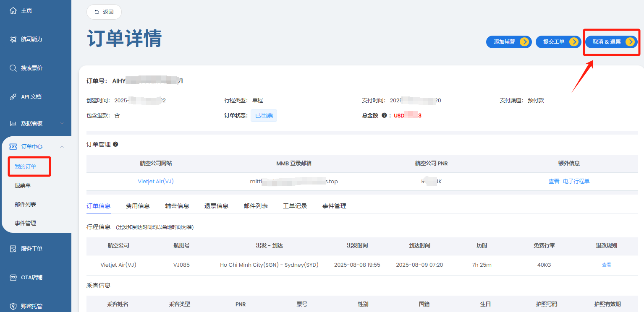The width and height of the screenshot is (644, 312).
Task: Click the data dashboard chart icon
Action: (x=13, y=123)
